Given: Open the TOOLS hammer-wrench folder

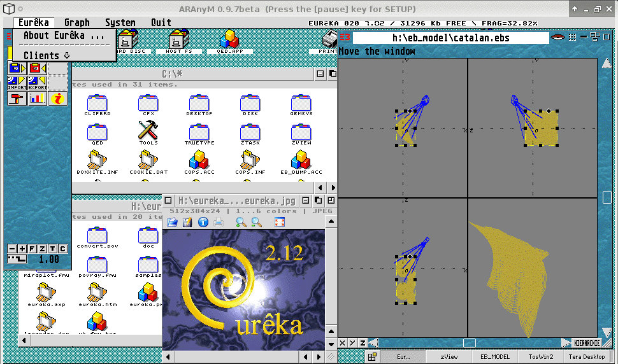Looking at the screenshot, I should tap(148, 133).
